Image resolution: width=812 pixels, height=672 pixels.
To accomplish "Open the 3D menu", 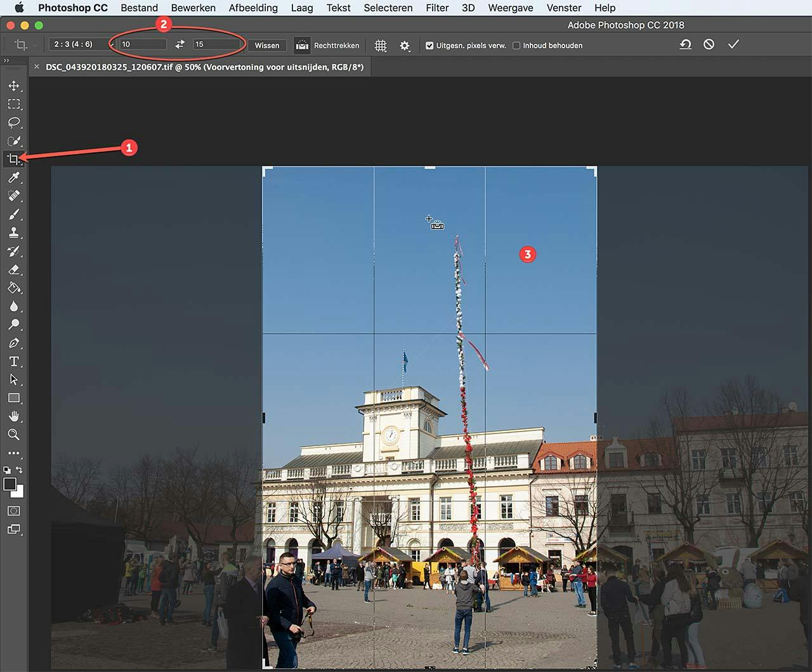I will click(468, 8).
